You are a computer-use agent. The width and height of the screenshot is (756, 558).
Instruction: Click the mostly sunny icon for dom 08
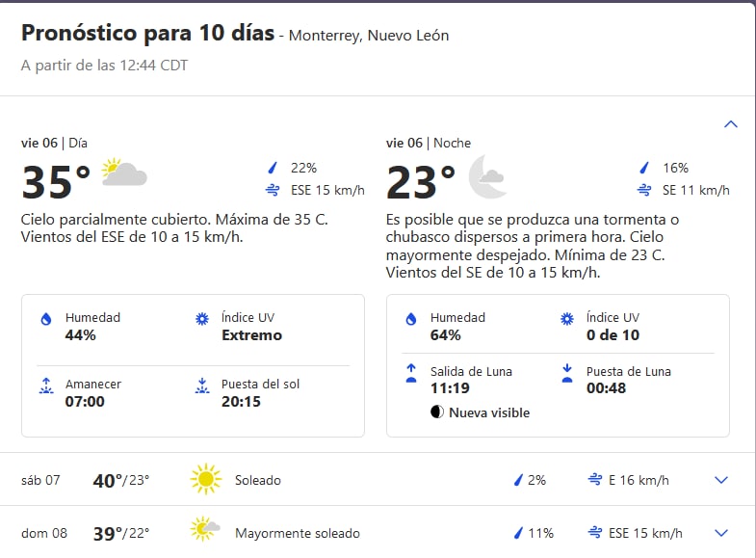pyautogui.click(x=205, y=532)
